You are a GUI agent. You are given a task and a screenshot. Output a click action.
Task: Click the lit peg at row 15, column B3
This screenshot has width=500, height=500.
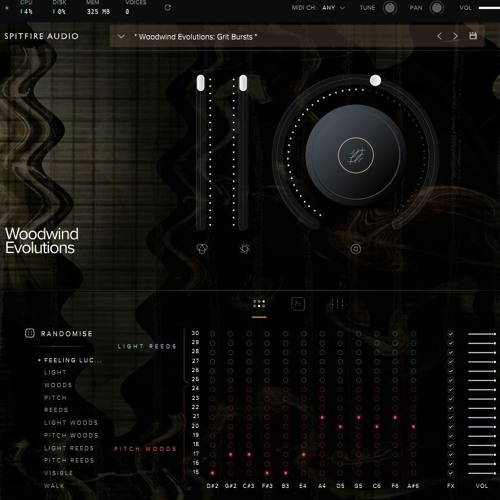285,473
